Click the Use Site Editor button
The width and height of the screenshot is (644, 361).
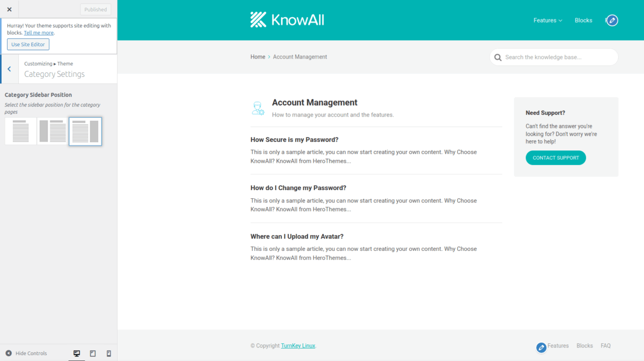(x=28, y=45)
